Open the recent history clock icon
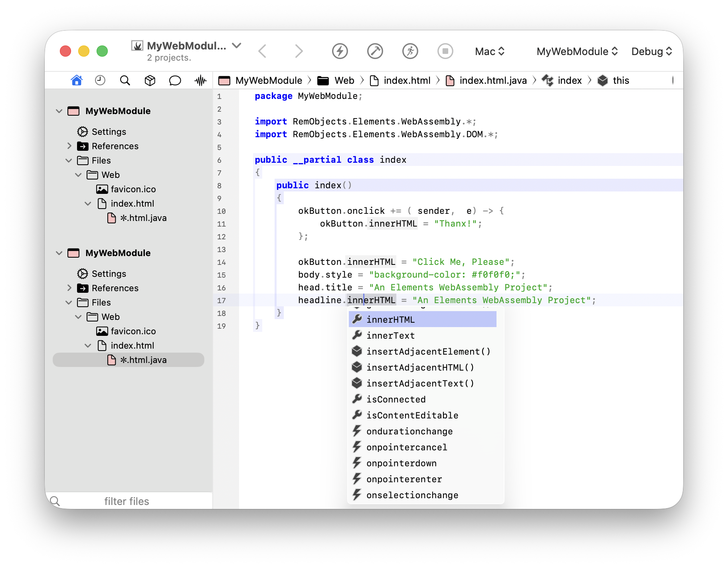The height and width of the screenshot is (568, 728). [100, 81]
